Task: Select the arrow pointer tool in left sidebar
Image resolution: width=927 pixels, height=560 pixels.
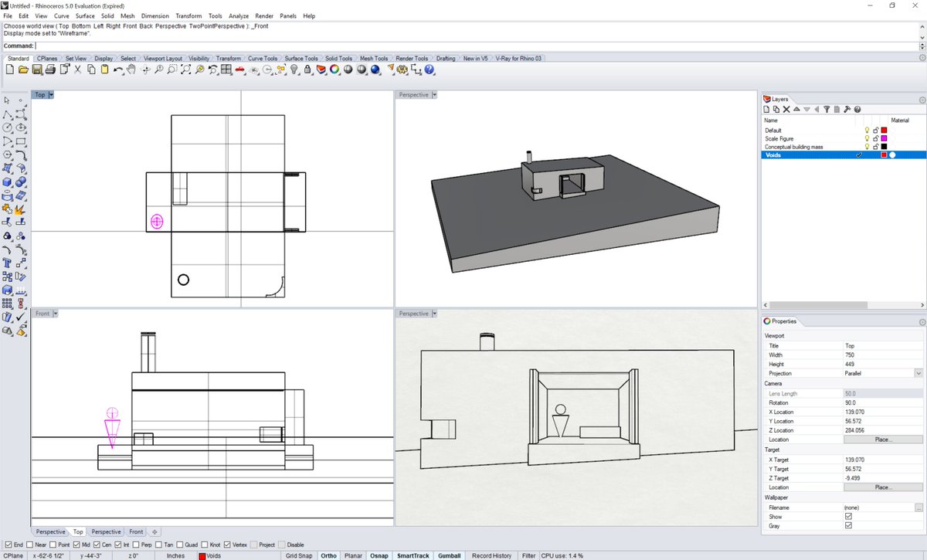Action: (8, 100)
